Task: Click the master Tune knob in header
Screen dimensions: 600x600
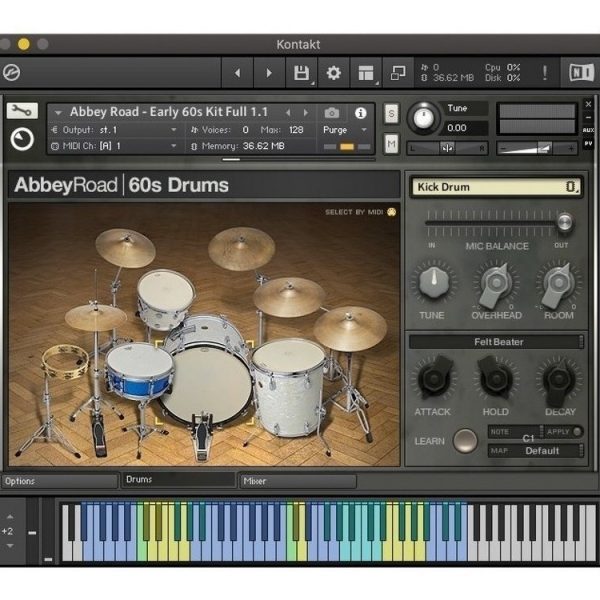Action: click(x=423, y=118)
